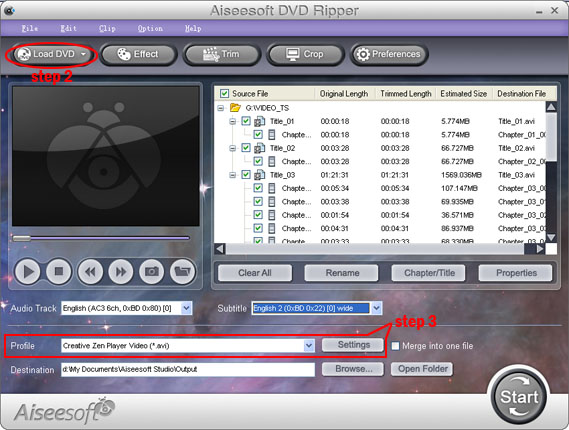569x430 pixels.
Task: Click the Properties button
Action: click(516, 273)
